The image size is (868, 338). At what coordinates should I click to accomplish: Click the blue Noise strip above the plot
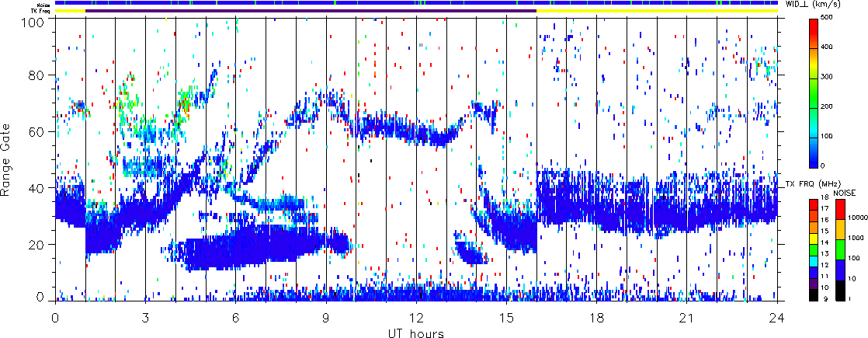pos(416,3)
